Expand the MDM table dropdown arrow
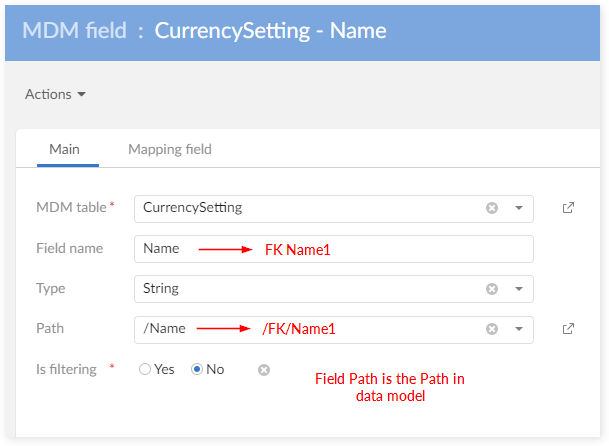This screenshot has height=446, width=609. [519, 208]
